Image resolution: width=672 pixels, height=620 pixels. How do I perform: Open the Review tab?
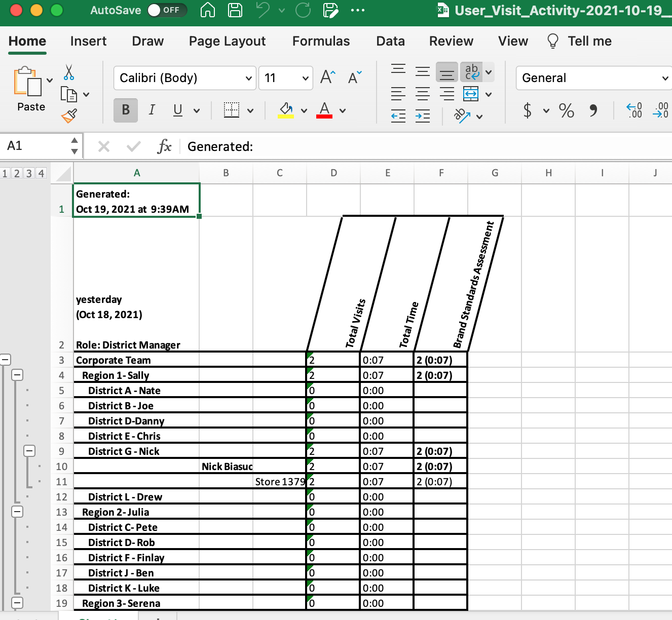451,42
